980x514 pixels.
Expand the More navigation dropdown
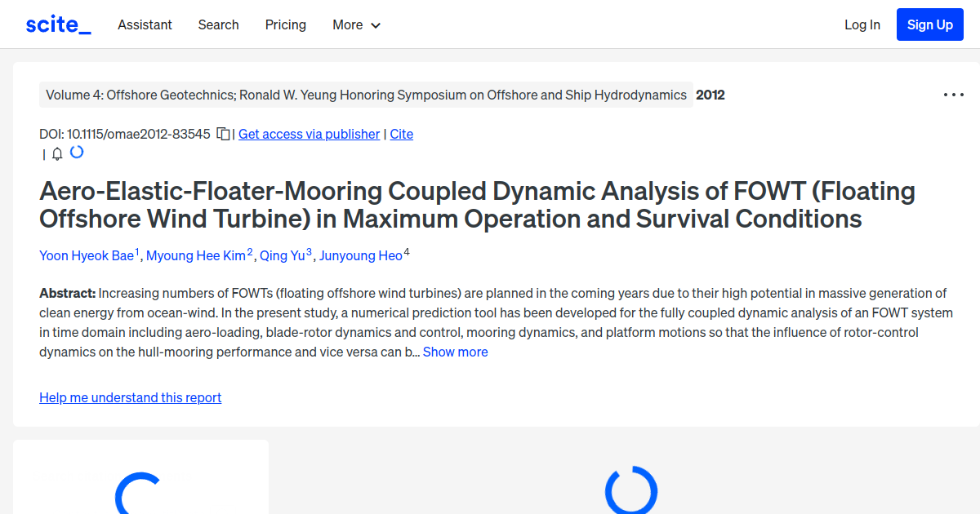coord(356,25)
